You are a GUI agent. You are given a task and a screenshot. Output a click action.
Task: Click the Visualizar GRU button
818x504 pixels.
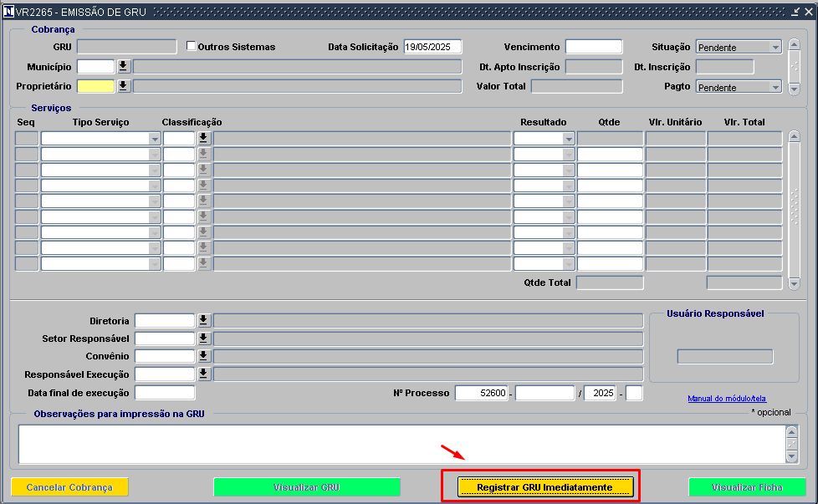(307, 487)
